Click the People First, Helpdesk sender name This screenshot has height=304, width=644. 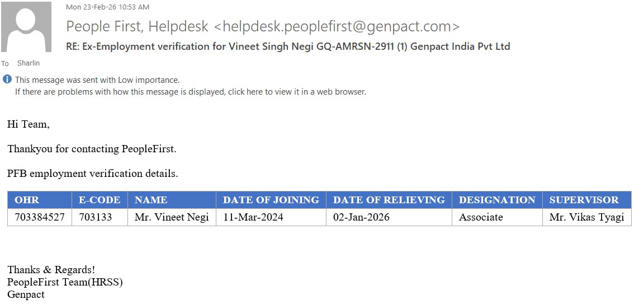pos(138,26)
